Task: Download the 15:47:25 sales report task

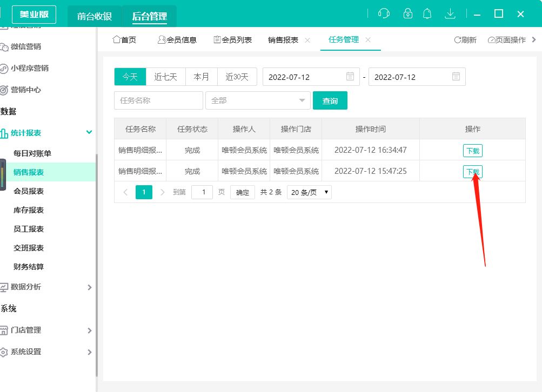Action: [472, 172]
